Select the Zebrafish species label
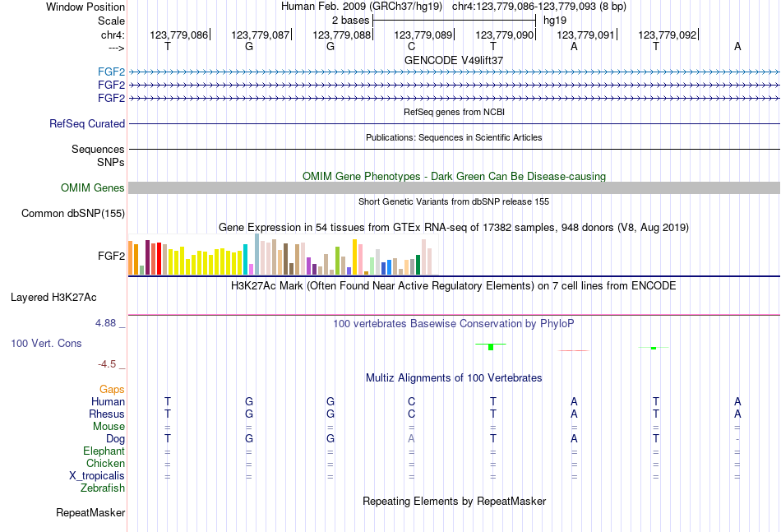Image resolution: width=781 pixels, height=532 pixels. click(x=103, y=488)
